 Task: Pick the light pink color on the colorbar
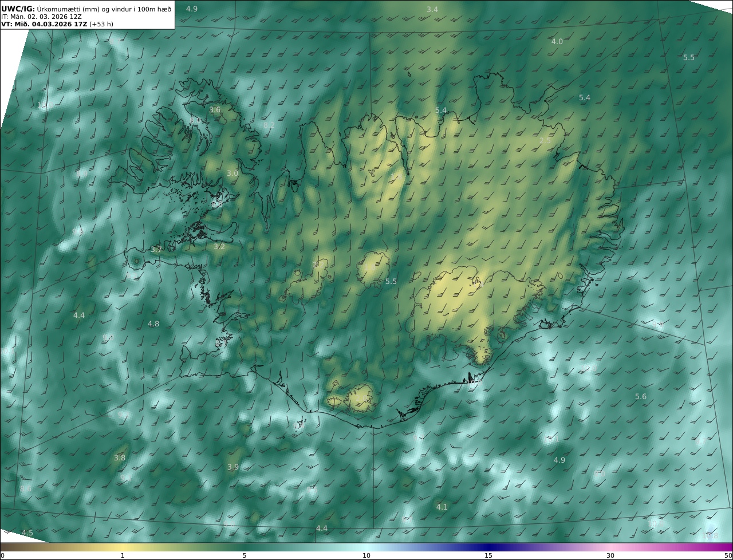pos(610,547)
